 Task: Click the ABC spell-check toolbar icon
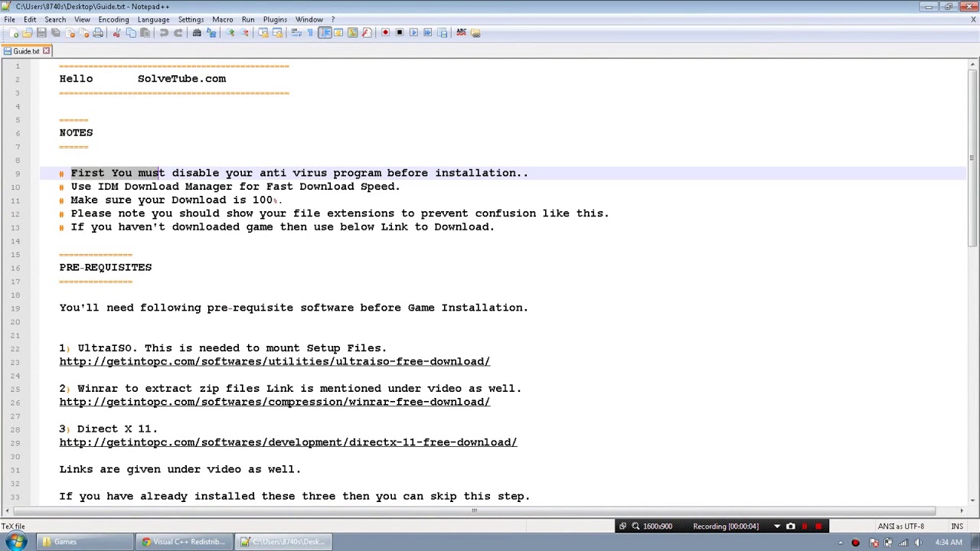point(462,33)
